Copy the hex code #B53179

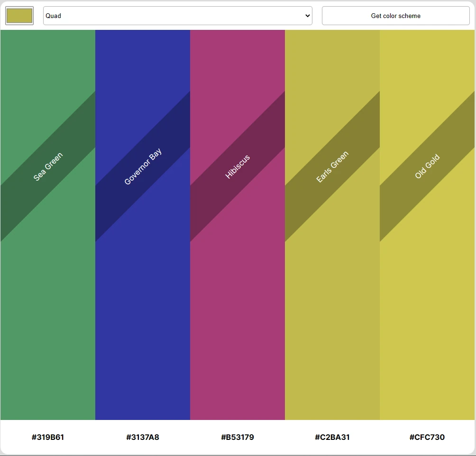click(x=238, y=437)
